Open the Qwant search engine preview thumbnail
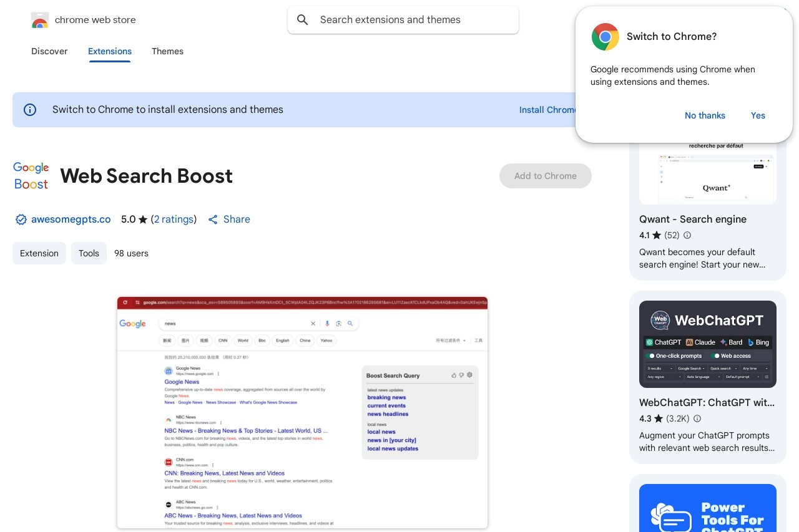 tap(708, 173)
